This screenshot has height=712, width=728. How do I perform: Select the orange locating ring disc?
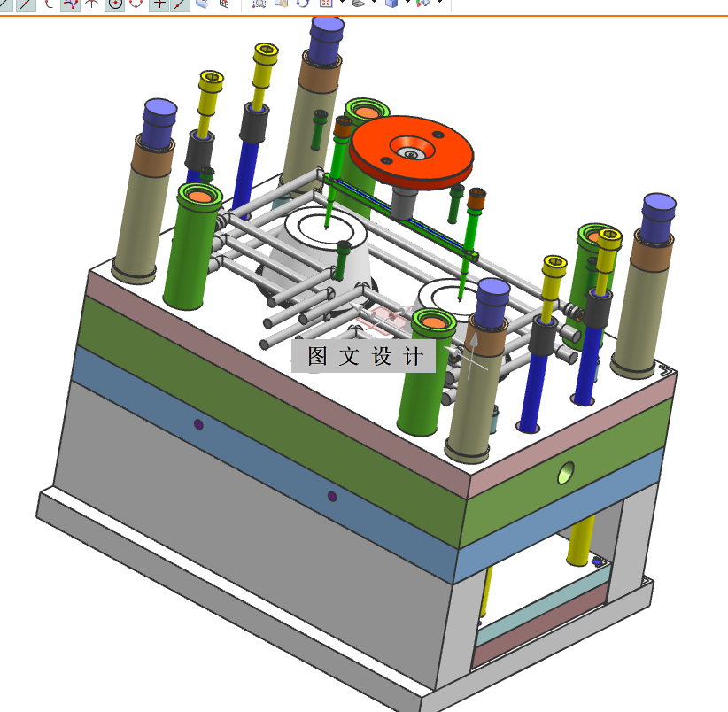pyautogui.click(x=411, y=151)
